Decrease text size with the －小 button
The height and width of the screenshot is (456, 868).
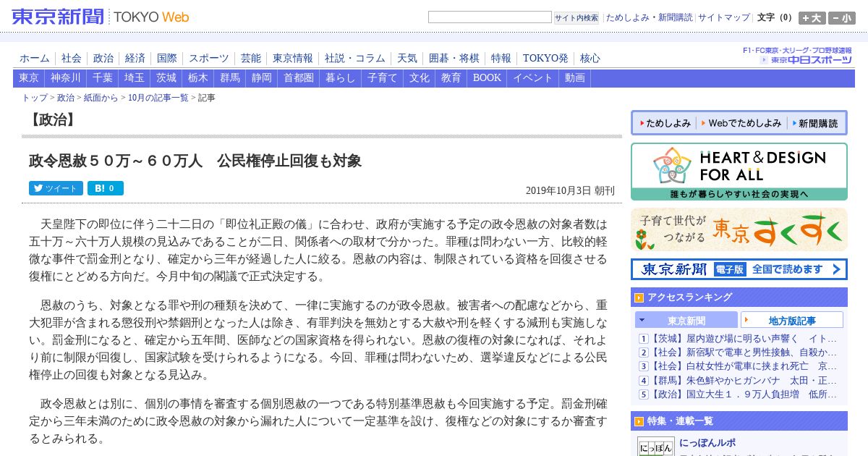click(842, 18)
